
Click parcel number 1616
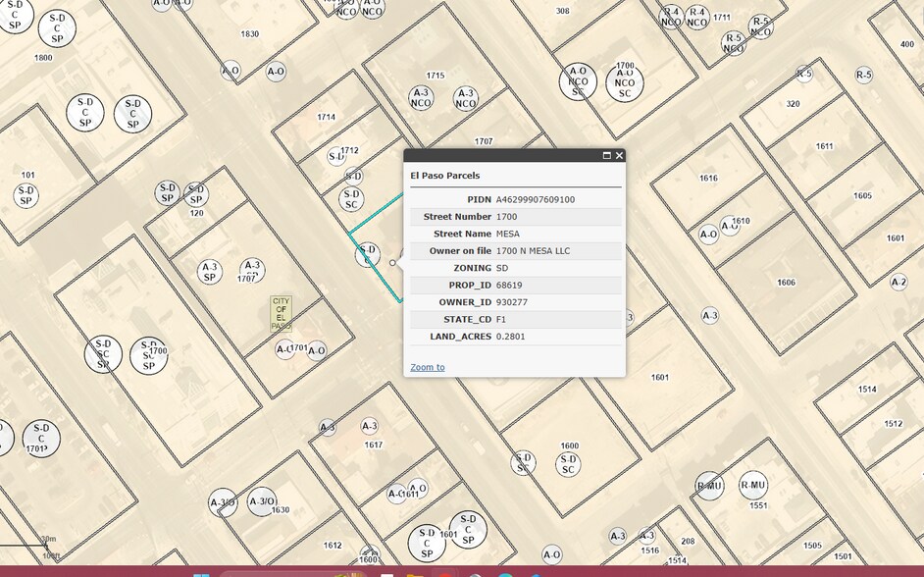[708, 178]
